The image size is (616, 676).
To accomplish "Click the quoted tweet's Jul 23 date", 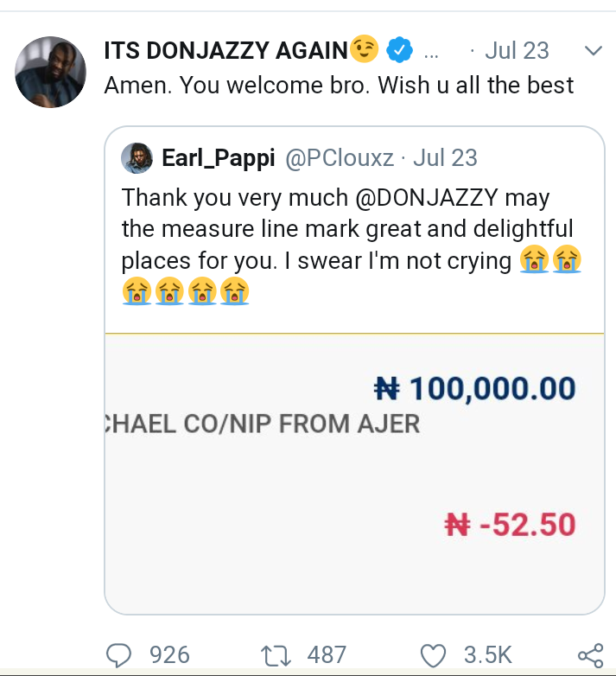I will tap(445, 158).
